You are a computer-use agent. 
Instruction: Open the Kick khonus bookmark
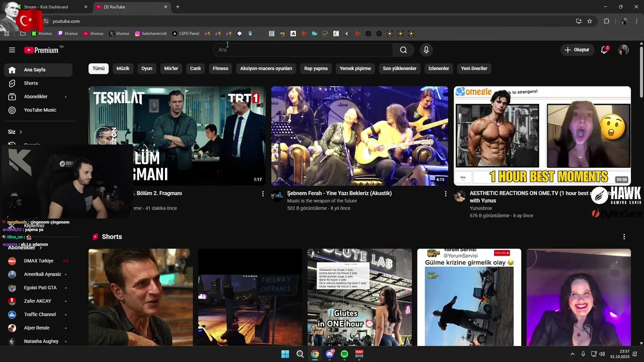[x=42, y=34]
